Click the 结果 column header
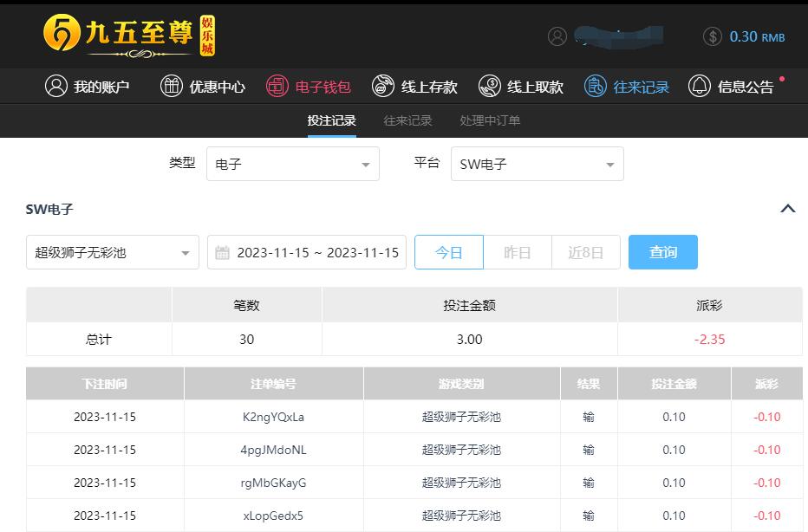The width and height of the screenshot is (808, 532). tap(589, 384)
